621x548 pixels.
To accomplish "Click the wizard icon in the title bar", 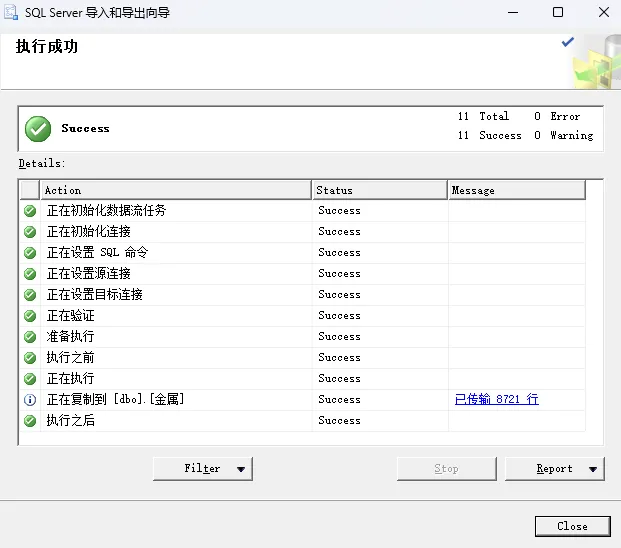I will 11,12.
